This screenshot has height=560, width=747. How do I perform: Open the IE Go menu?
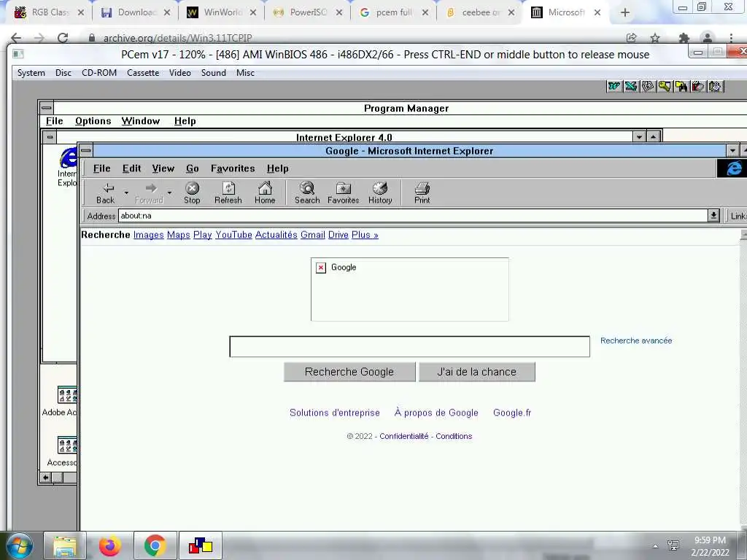click(x=193, y=168)
